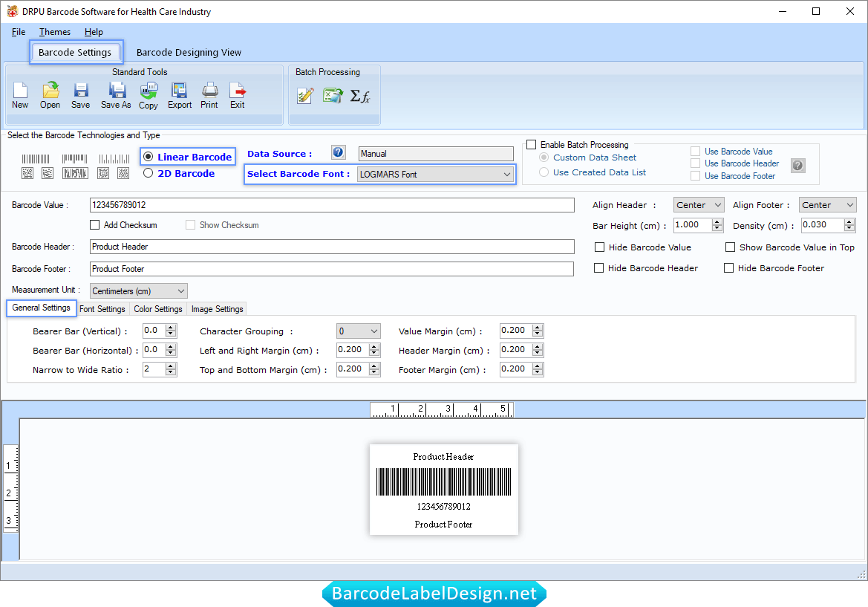Screen dimensions: 868x607
Task: Select the first linear barcode sample icon
Action: pyautogui.click(x=36, y=159)
